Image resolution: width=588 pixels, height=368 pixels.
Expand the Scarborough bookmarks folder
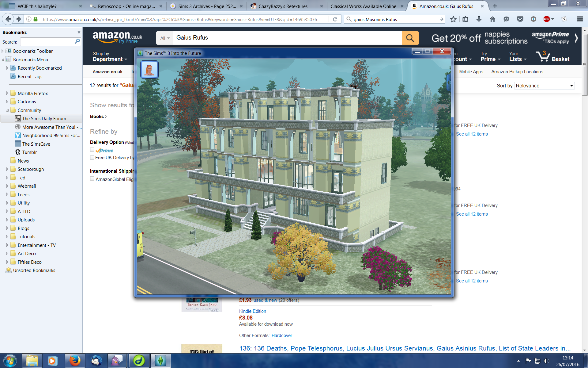pyautogui.click(x=7, y=169)
